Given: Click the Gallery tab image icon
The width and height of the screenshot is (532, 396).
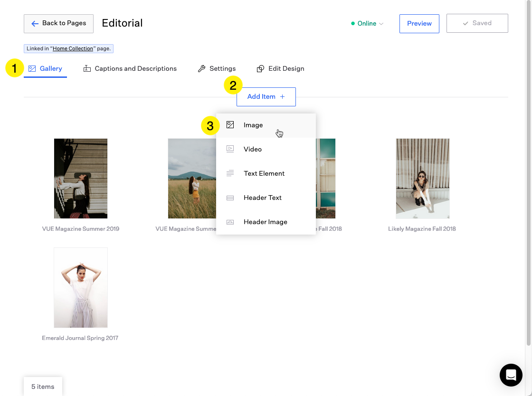Looking at the screenshot, I should click(32, 68).
